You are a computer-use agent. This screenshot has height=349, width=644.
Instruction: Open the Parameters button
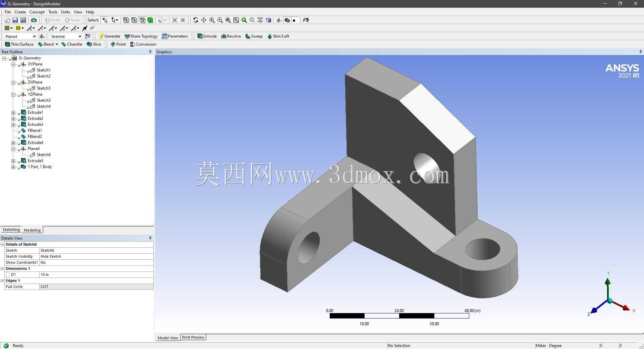[175, 36]
